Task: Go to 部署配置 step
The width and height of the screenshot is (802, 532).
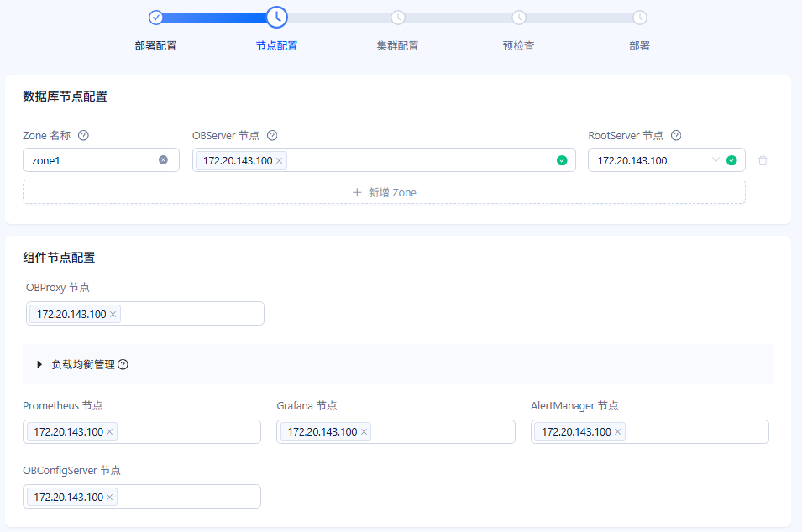Action: point(155,45)
